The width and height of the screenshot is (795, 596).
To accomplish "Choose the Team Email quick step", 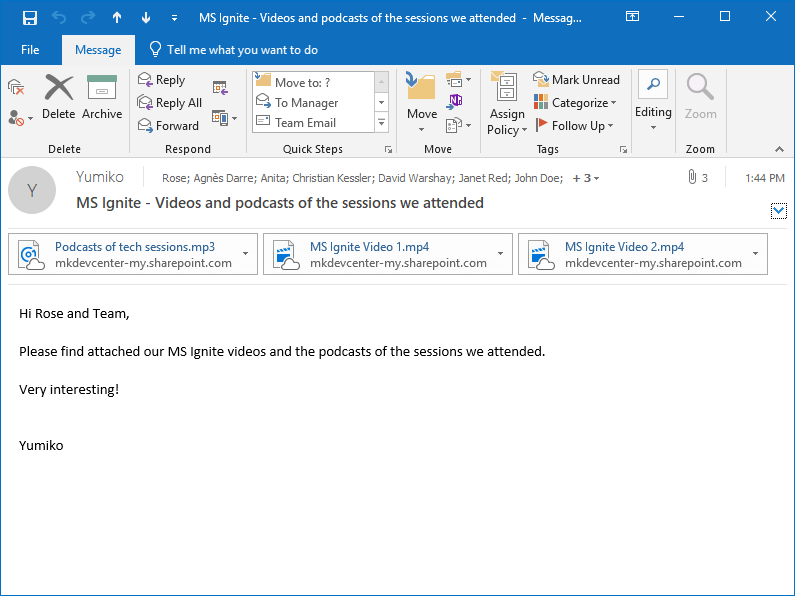I will [313, 122].
